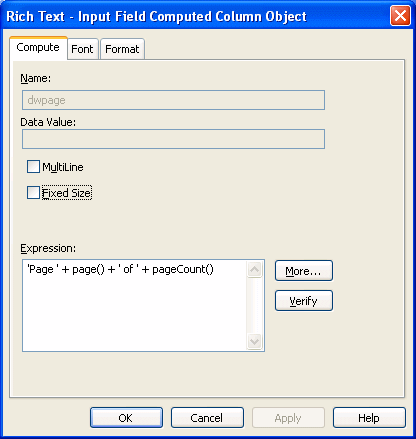This screenshot has width=416, height=439.
Task: Enable the MultiLine checkbox
Action: [33, 167]
